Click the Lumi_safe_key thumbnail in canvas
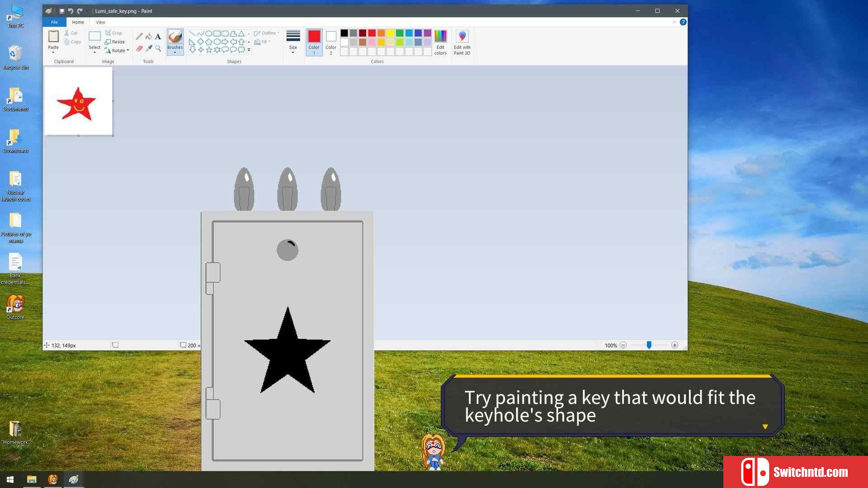 78,101
